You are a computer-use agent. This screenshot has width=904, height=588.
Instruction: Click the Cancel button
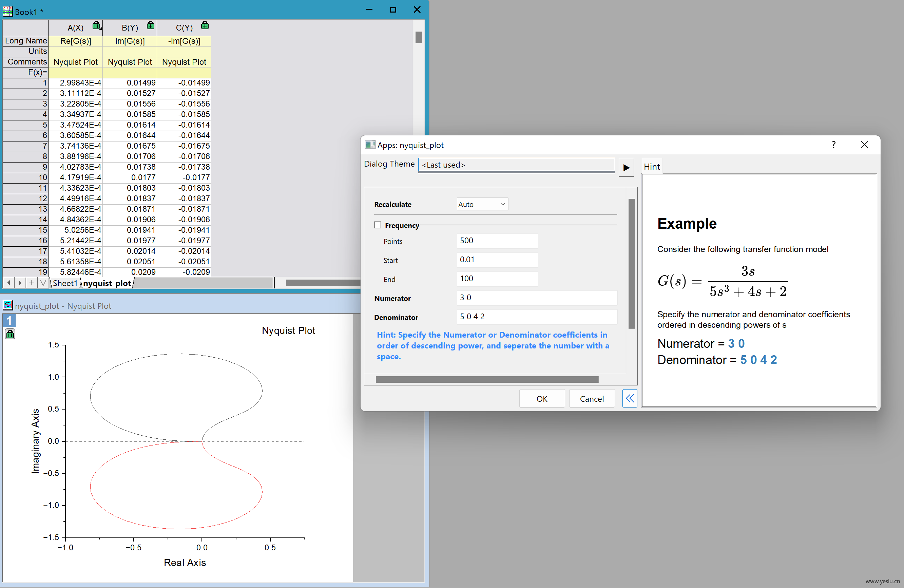pyautogui.click(x=591, y=398)
